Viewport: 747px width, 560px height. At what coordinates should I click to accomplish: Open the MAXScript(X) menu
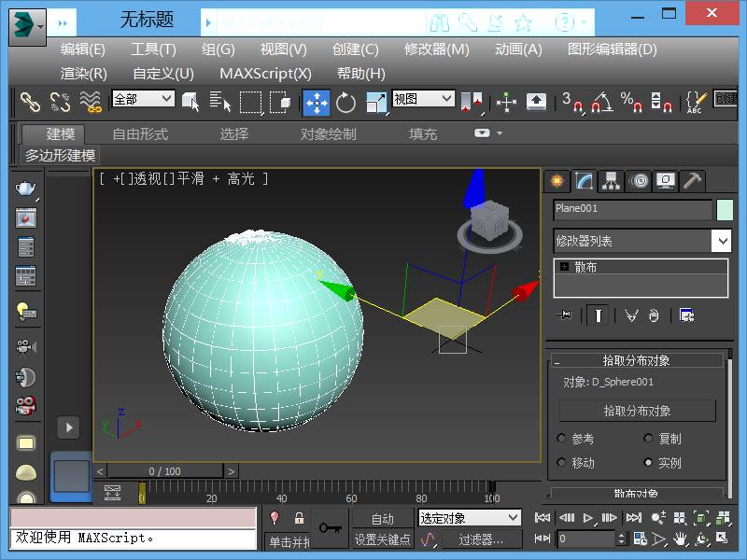click(265, 74)
